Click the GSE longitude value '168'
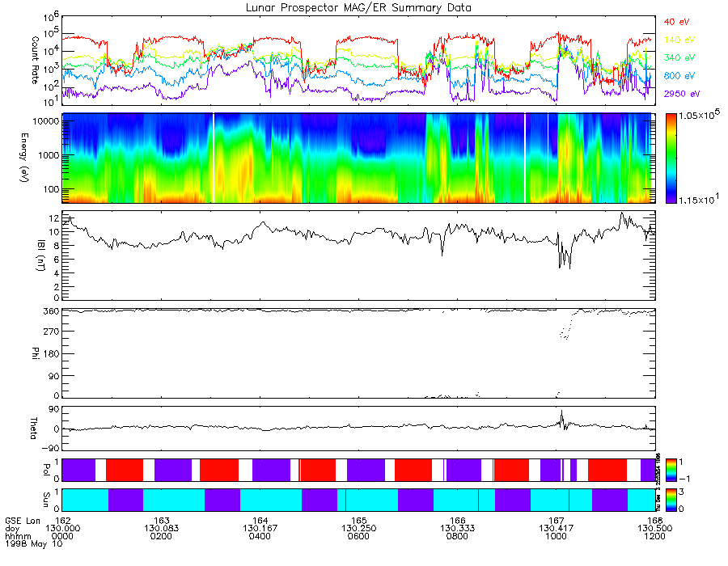 (655, 521)
